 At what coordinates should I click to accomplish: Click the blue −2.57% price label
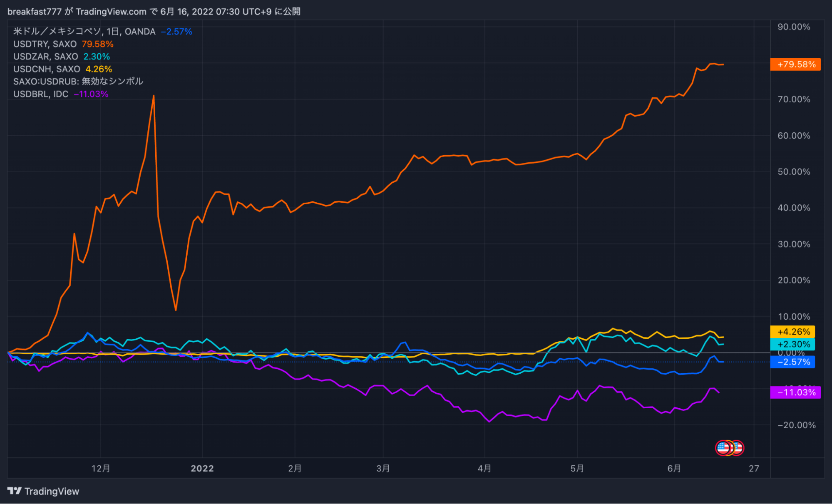click(792, 362)
